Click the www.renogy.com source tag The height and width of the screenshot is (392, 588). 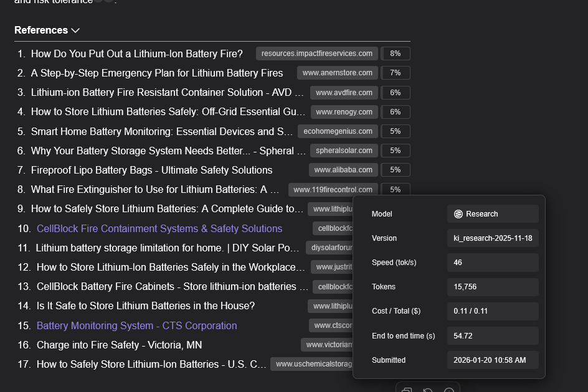pos(344,112)
